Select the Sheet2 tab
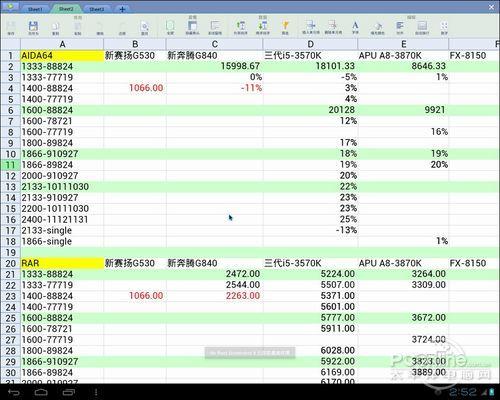500x400 pixels. [x=66, y=9]
